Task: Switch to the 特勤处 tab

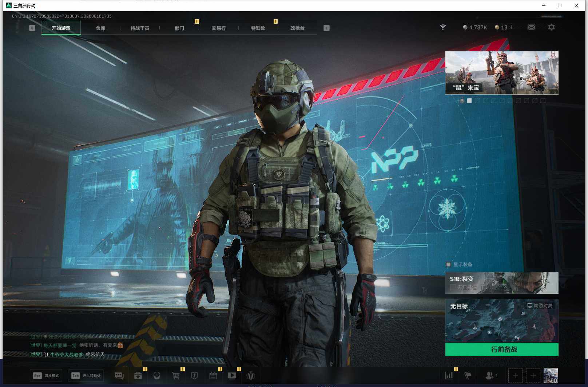Action: point(258,28)
